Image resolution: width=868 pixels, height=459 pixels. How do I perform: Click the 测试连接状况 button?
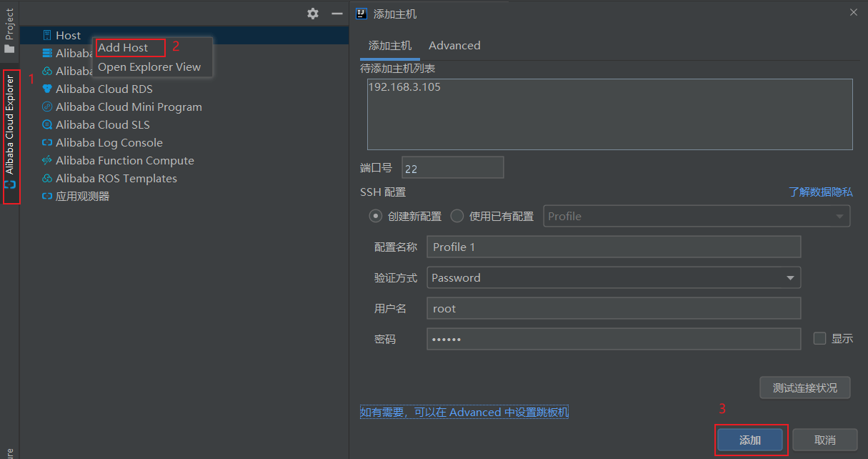804,388
